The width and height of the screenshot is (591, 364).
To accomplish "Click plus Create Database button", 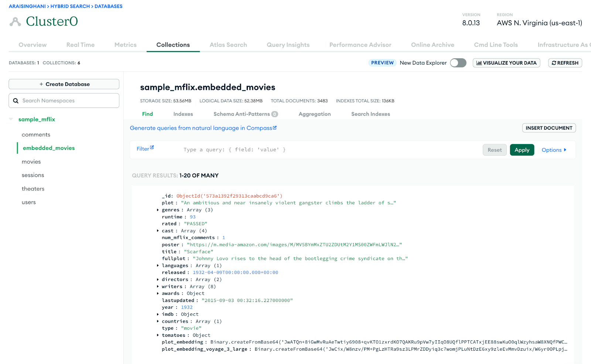I will click(x=64, y=84).
